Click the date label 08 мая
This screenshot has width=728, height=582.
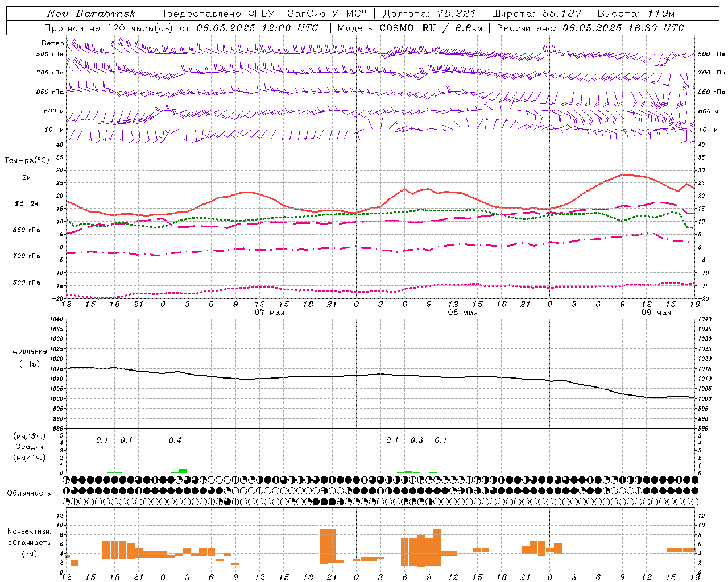pos(462,313)
